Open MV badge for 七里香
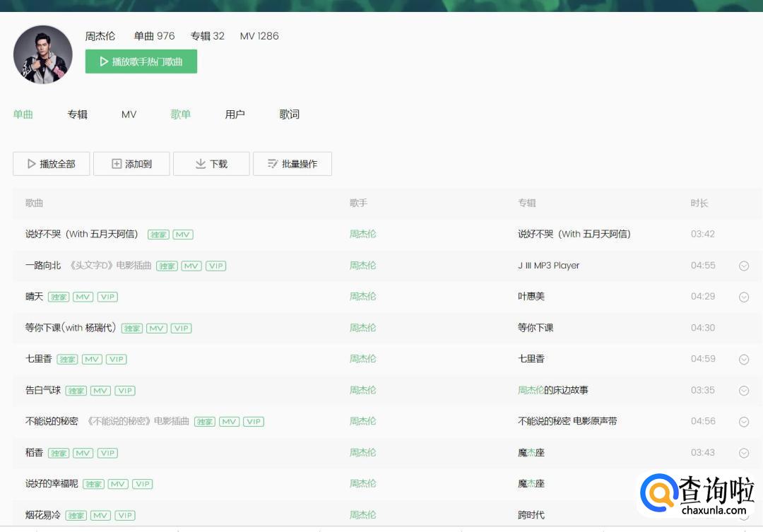763x532 pixels. point(92,359)
